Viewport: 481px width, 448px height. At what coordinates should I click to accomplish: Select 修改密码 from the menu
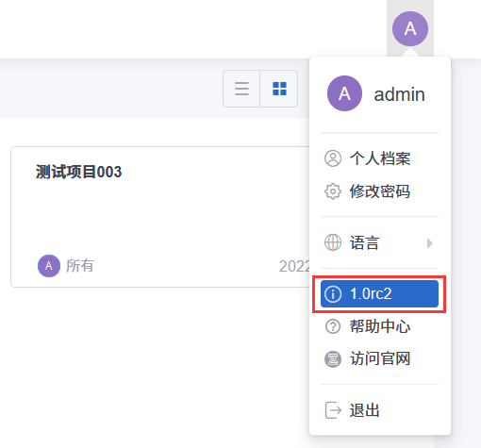click(379, 191)
